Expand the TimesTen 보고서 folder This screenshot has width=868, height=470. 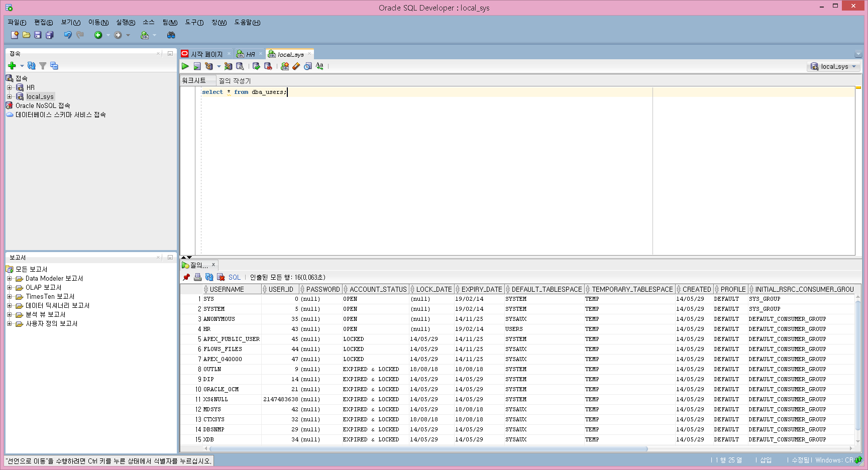(x=9, y=296)
